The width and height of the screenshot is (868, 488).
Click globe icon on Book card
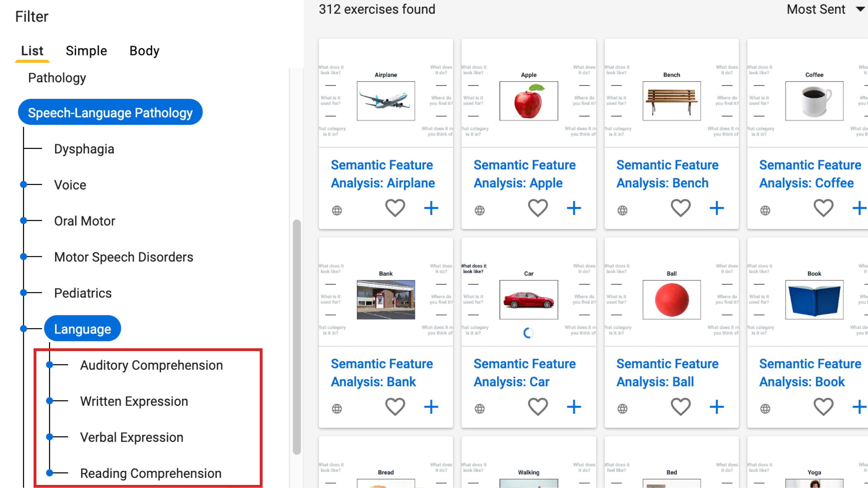pos(765,409)
